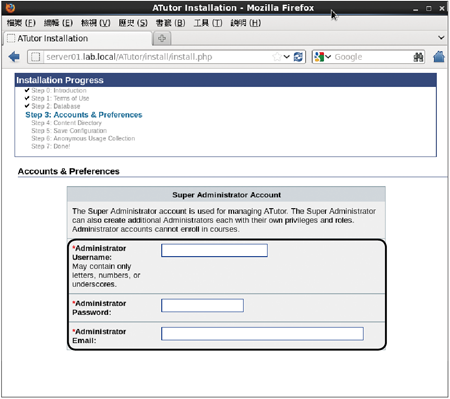Click the Super Administrator Account heading

click(x=226, y=195)
